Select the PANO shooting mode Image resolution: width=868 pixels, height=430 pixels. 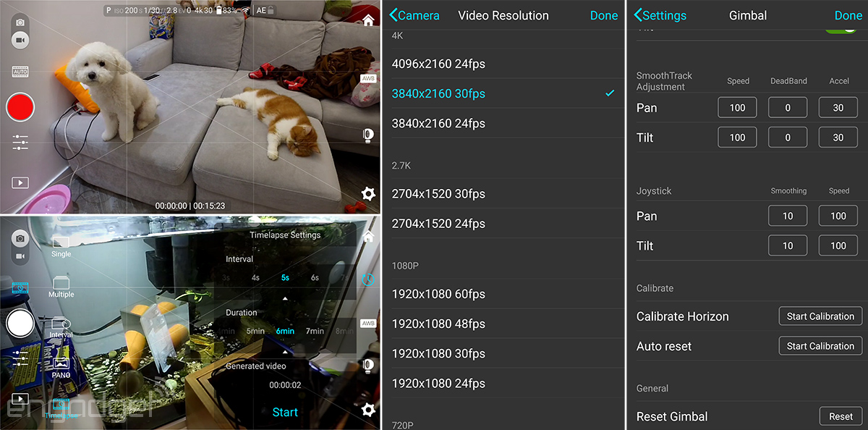61,366
